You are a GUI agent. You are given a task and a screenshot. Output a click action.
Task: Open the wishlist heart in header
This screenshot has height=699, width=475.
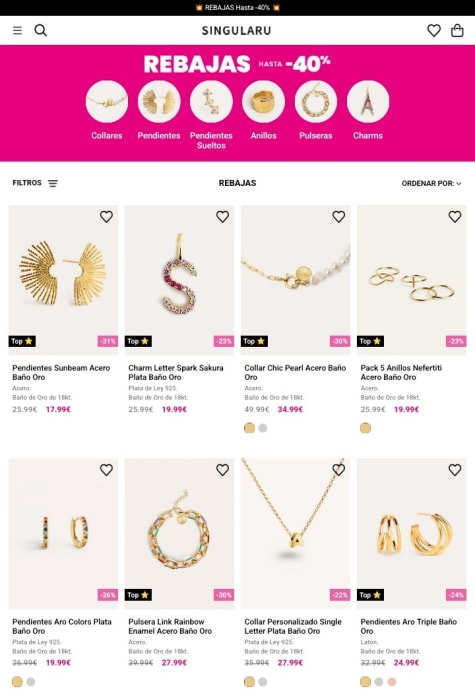click(434, 30)
